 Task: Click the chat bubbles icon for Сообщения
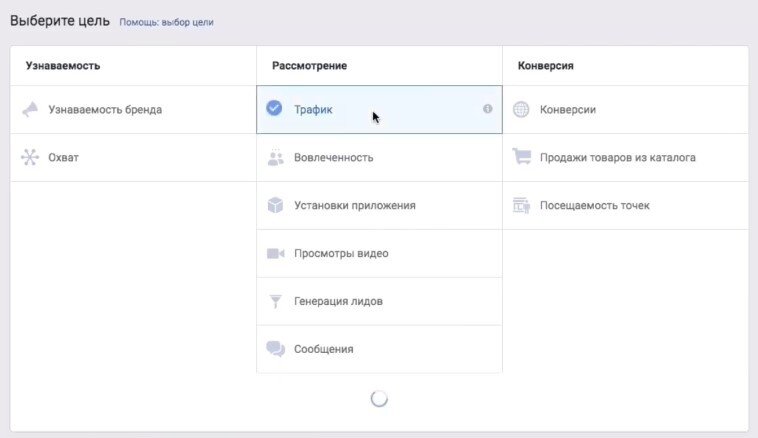pyautogui.click(x=276, y=349)
